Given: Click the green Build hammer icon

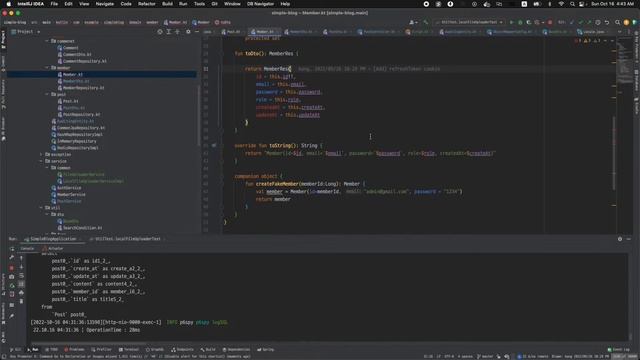Looking at the screenshot, I should [426, 22].
